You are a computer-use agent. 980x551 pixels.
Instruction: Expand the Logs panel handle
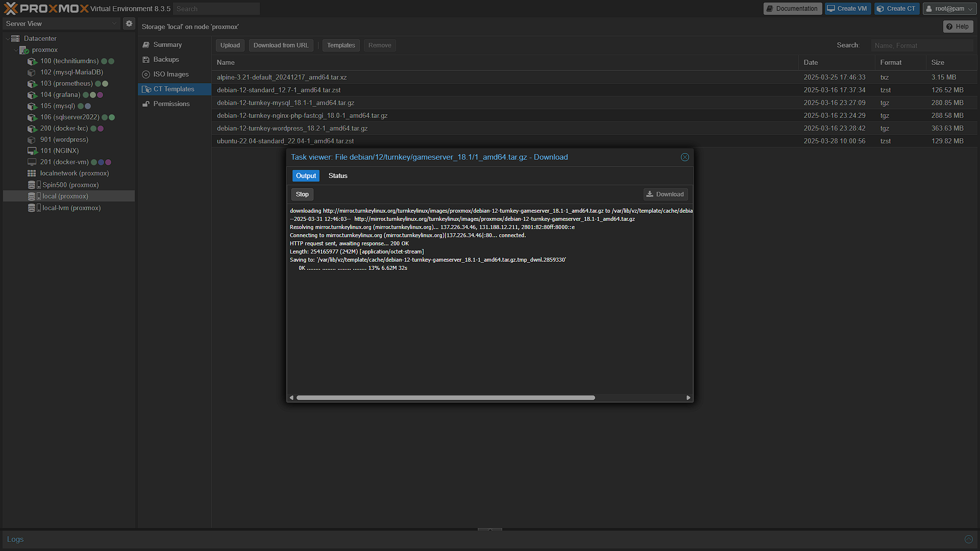(x=490, y=530)
